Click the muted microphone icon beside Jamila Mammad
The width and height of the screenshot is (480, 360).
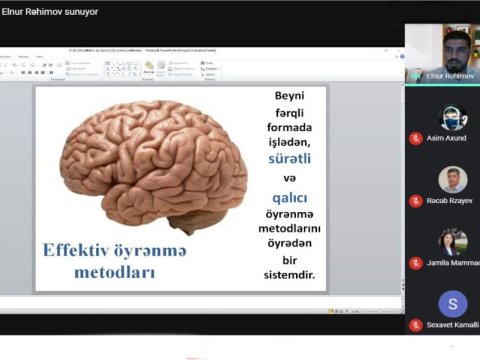tap(416, 263)
